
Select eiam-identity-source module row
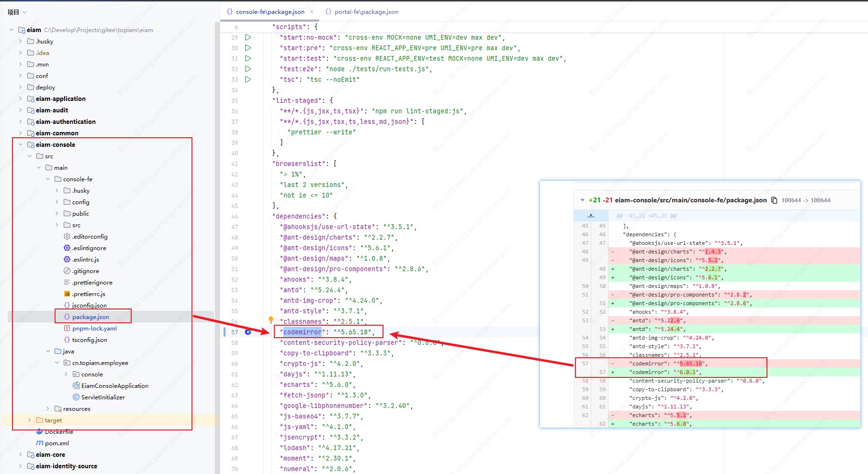click(66, 466)
